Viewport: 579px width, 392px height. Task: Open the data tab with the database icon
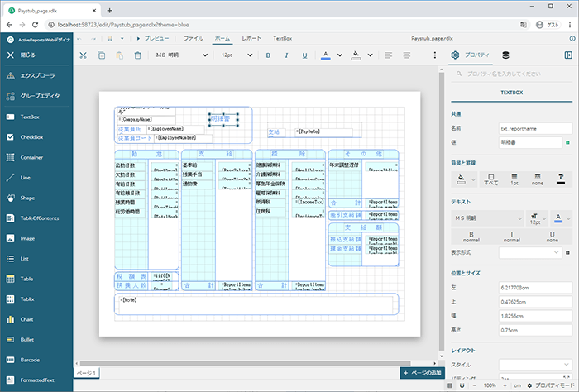[x=506, y=55]
